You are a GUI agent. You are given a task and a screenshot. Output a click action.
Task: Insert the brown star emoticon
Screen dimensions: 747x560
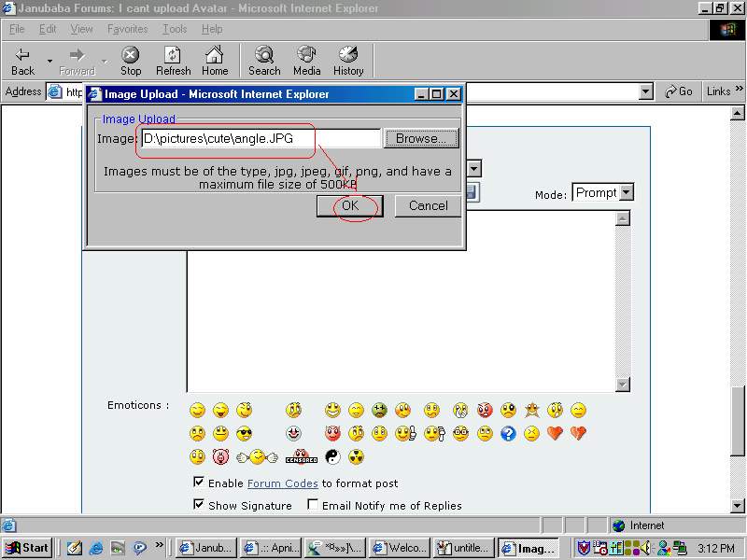coord(531,410)
